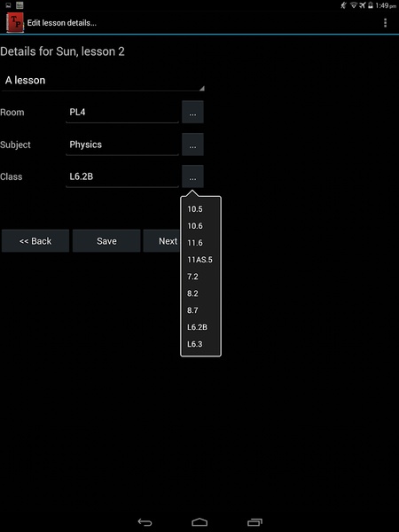Tap the image notification icon in status bar
399x532 pixels.
9,5
